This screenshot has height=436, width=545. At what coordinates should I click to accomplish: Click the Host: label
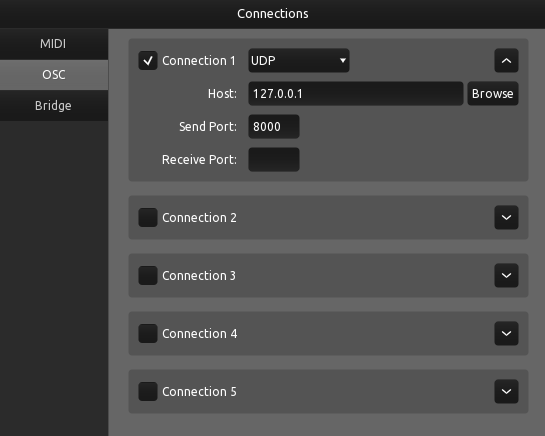coord(222,94)
